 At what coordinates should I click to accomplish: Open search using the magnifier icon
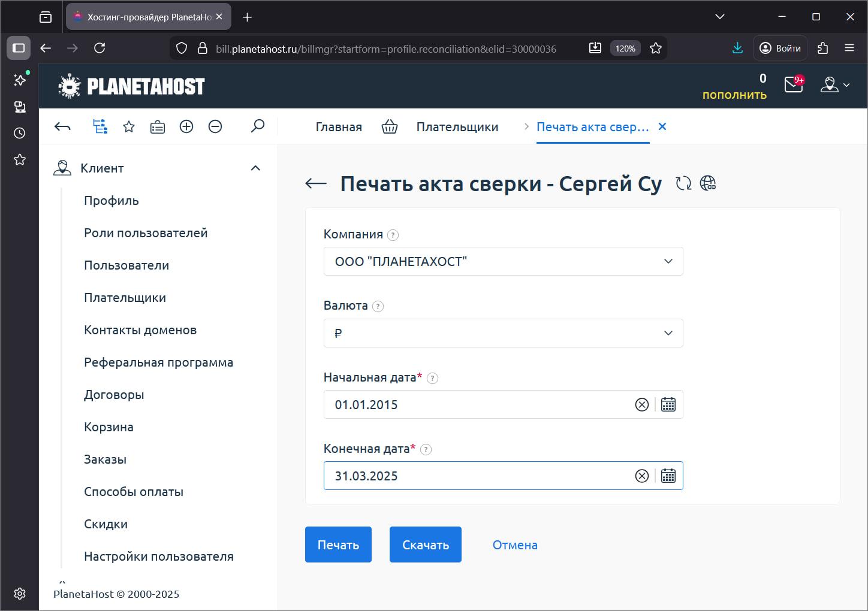258,126
